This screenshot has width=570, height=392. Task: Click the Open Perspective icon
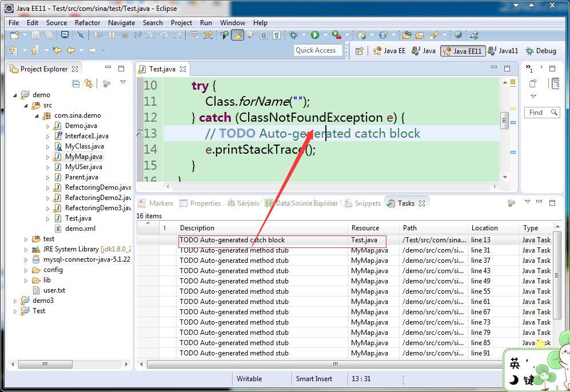359,51
